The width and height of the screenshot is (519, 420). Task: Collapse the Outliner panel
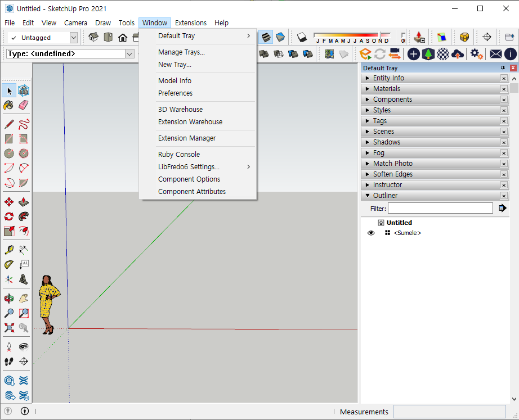(x=368, y=196)
